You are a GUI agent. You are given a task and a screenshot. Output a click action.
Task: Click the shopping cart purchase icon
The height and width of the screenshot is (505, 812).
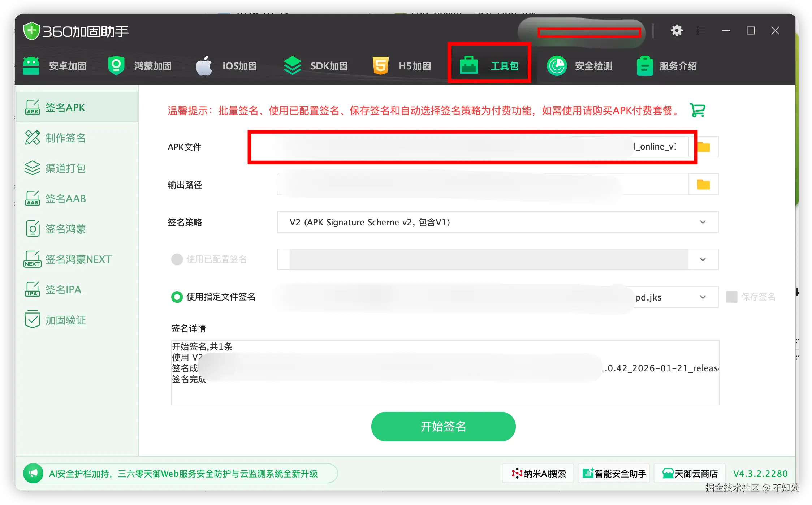(697, 110)
